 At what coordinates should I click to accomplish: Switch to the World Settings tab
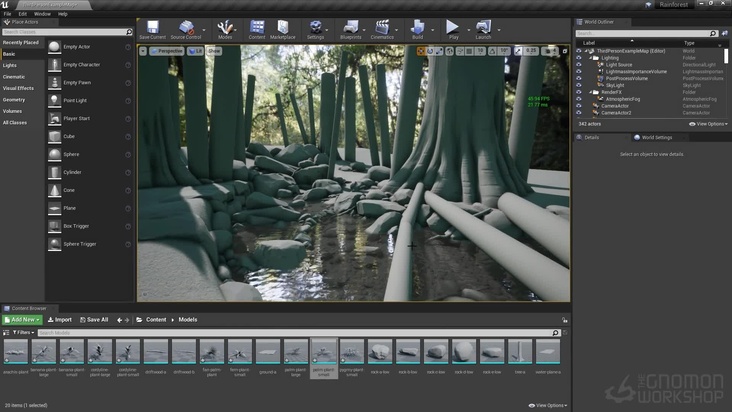click(x=656, y=137)
